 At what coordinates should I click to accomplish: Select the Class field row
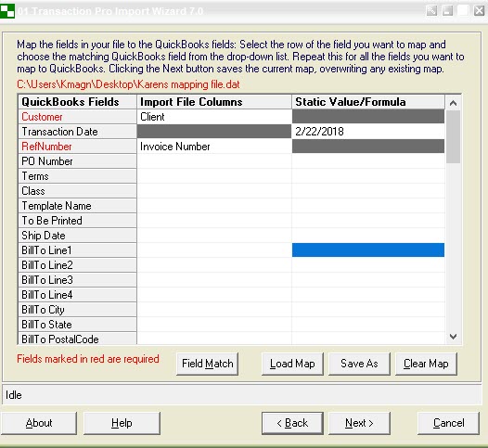[x=78, y=191]
